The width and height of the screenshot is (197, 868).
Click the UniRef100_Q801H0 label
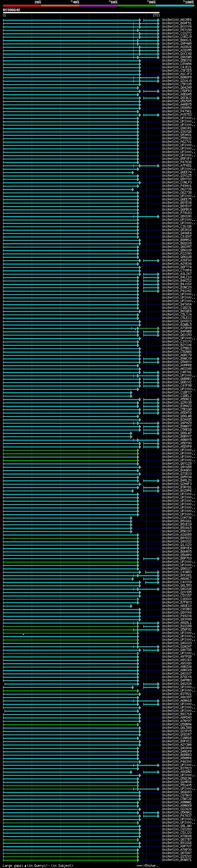[x=177, y=216]
